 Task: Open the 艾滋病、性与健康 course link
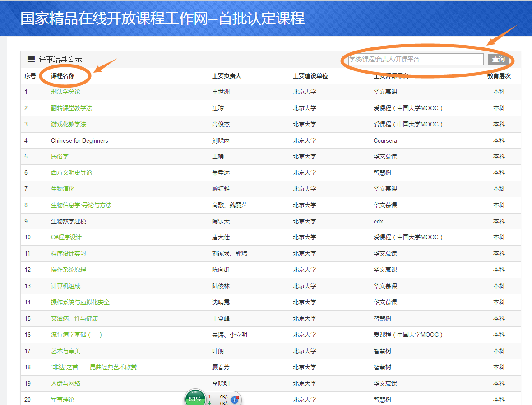74,318
